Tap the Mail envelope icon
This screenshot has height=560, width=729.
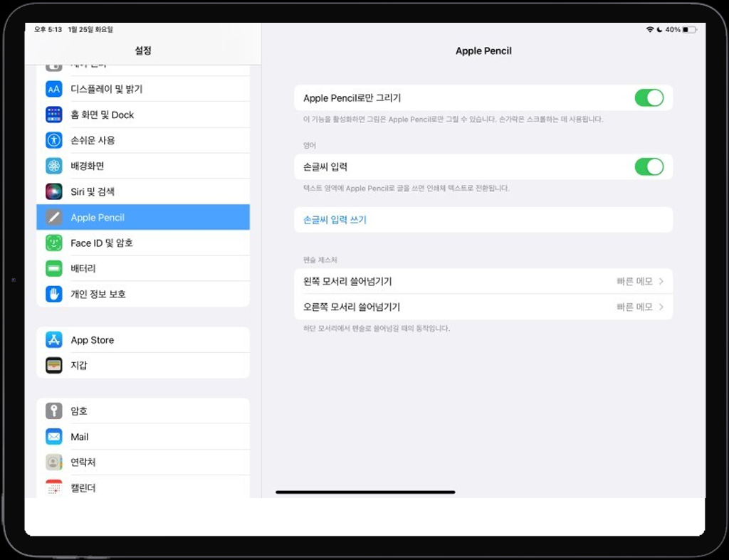click(x=54, y=436)
